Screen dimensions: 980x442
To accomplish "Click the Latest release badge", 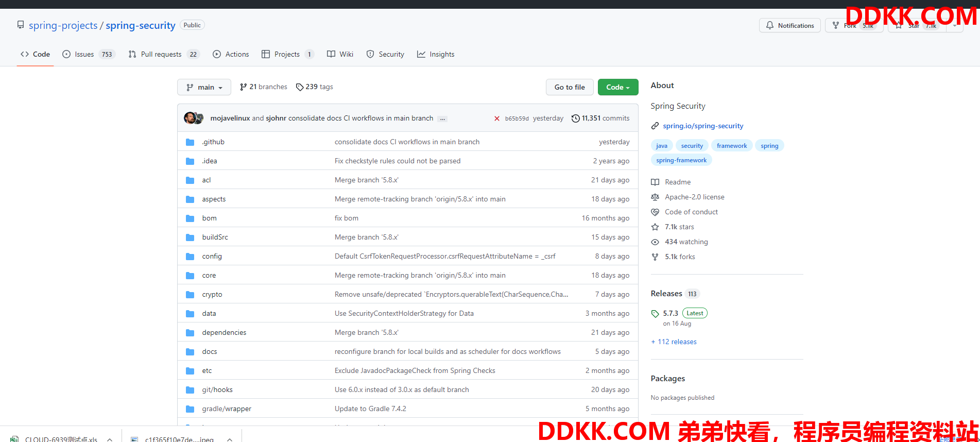I will 695,313.
